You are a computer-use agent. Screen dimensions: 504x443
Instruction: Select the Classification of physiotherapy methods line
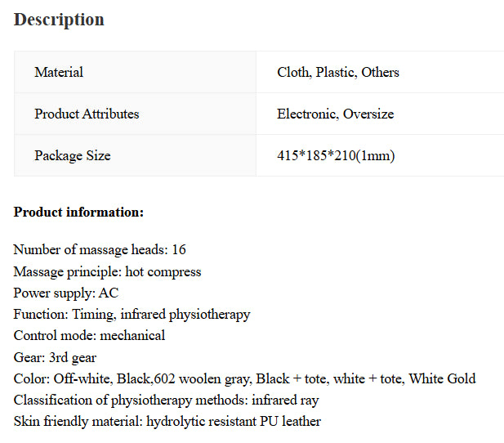[x=166, y=400]
